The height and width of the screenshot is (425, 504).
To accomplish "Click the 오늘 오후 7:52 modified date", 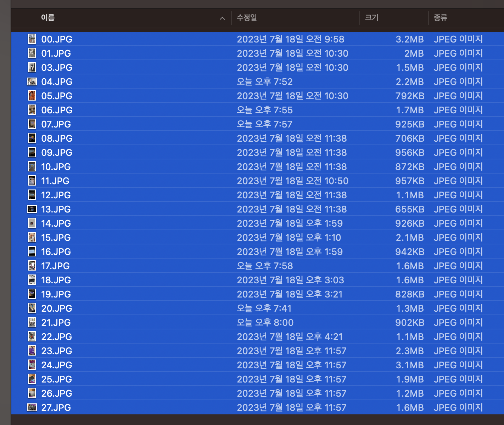I will (265, 82).
